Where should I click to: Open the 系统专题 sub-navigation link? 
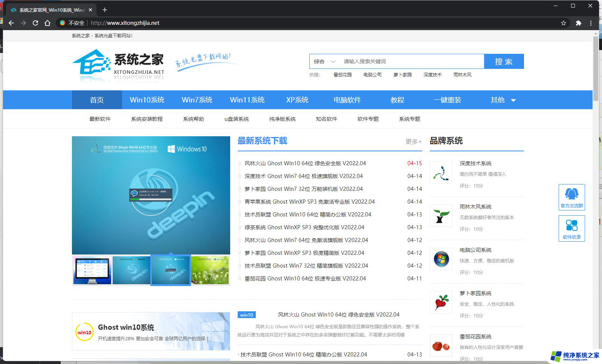(x=409, y=119)
